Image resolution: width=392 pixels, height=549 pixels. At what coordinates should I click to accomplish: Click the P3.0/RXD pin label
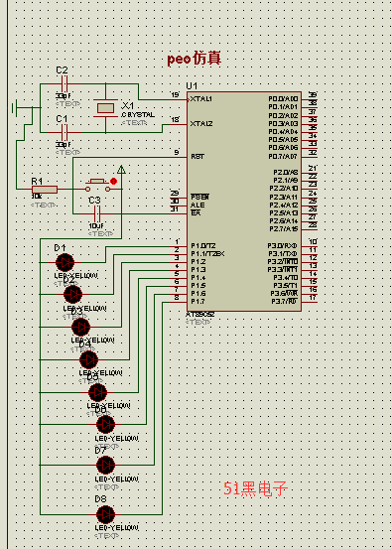282,246
